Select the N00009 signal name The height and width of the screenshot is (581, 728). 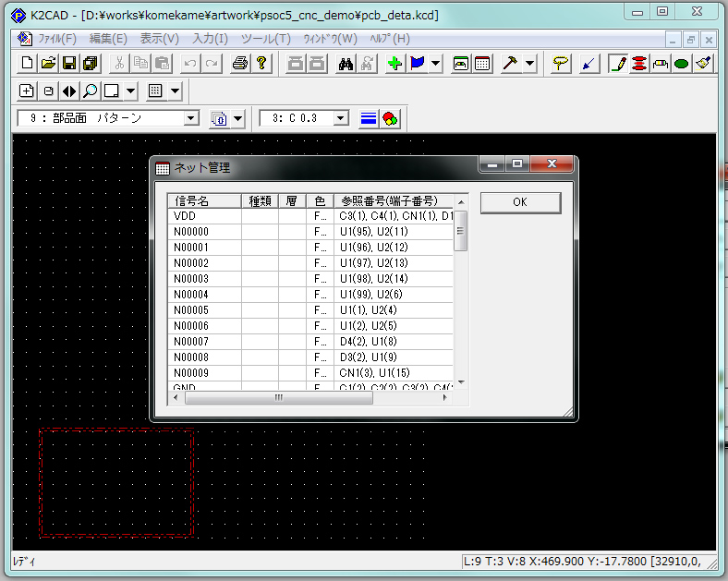tap(191, 373)
